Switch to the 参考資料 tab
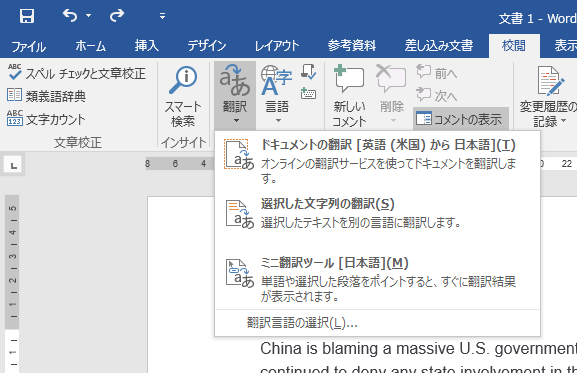The image size is (577, 373). 352,46
